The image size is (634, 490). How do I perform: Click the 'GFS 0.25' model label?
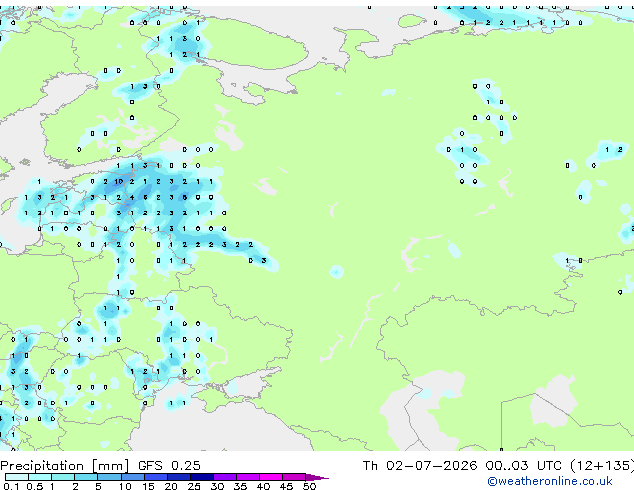[x=169, y=466]
